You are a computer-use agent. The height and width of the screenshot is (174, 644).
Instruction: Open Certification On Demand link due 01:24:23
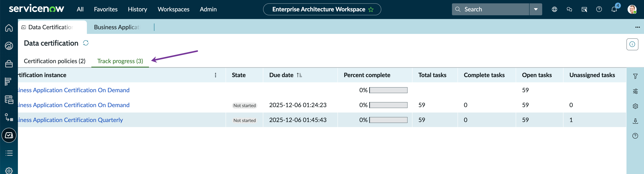pyautogui.click(x=74, y=105)
